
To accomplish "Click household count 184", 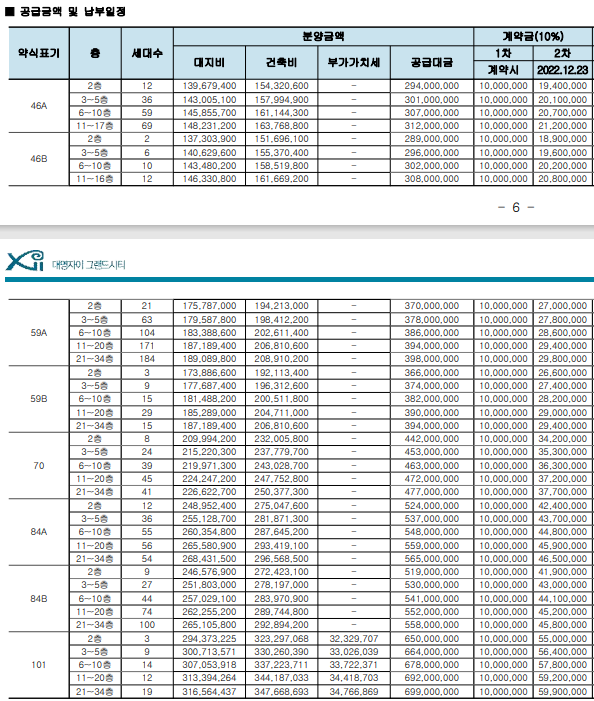I will (147, 359).
